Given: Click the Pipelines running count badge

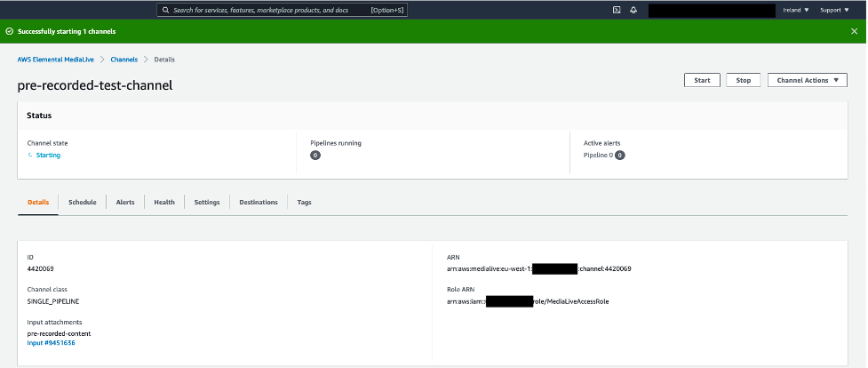Looking at the screenshot, I should point(315,156).
